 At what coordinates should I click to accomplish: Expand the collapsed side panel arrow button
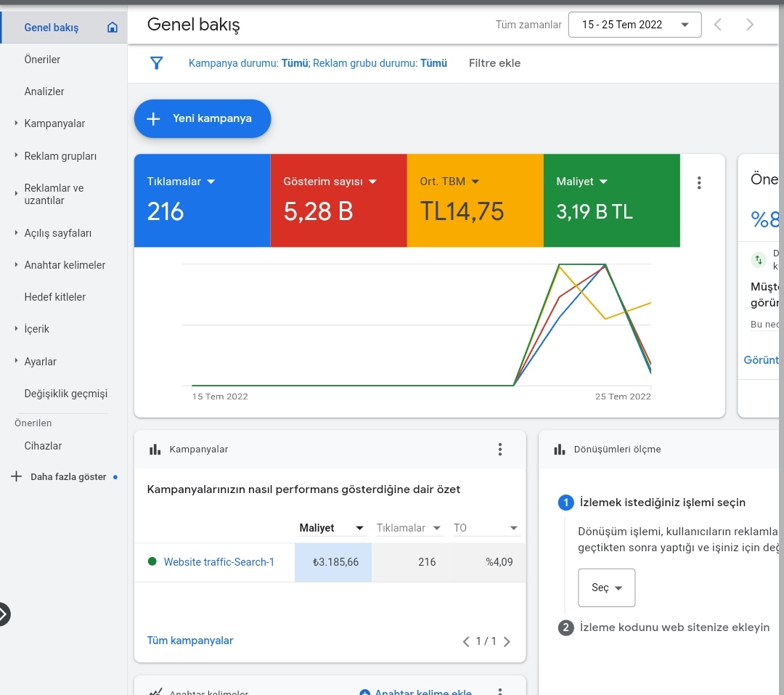pyautogui.click(x=3, y=614)
